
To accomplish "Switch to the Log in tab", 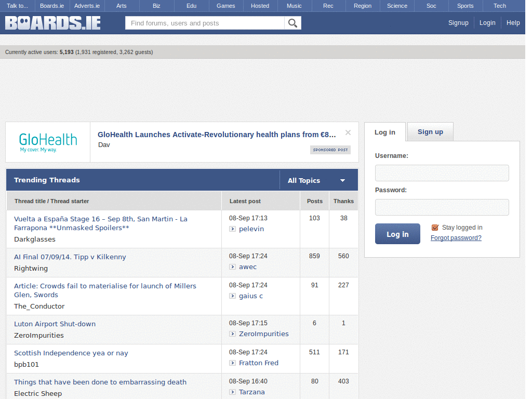I will [385, 132].
